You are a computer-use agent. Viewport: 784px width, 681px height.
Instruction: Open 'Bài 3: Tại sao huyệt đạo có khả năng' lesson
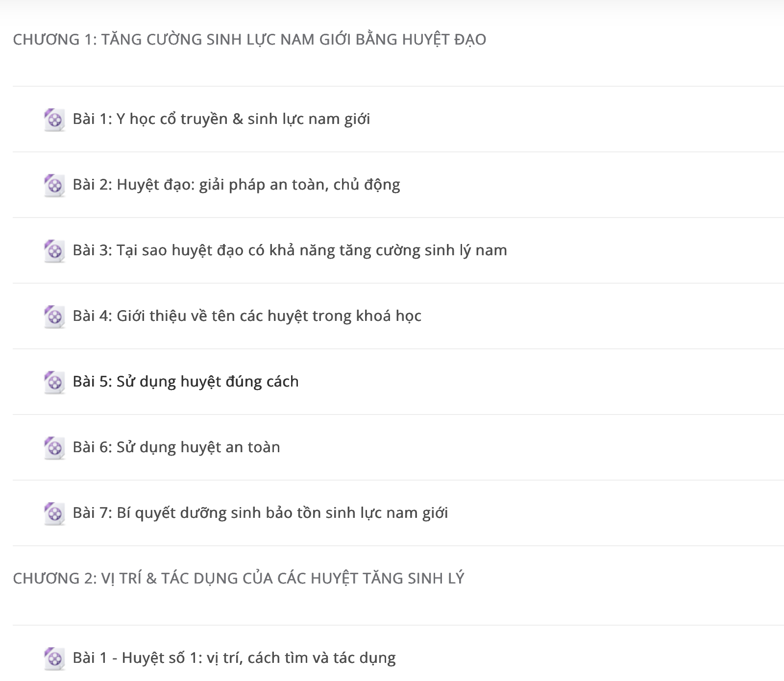coord(290,250)
